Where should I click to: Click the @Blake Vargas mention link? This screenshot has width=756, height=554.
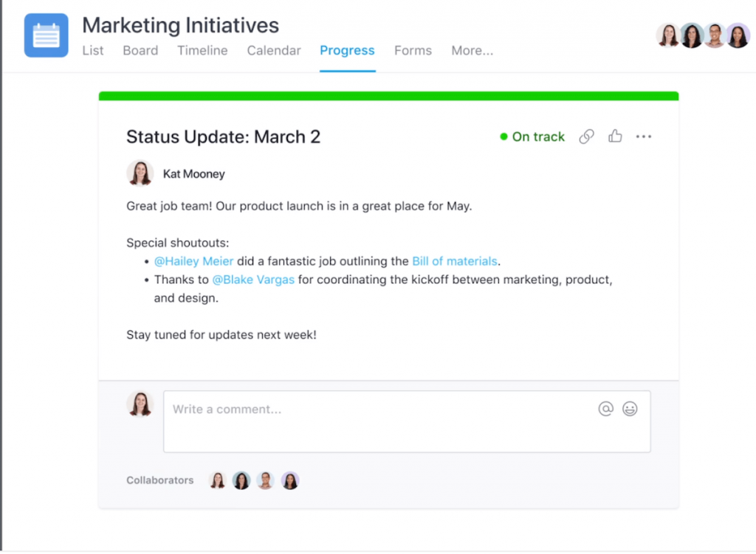pos(253,280)
